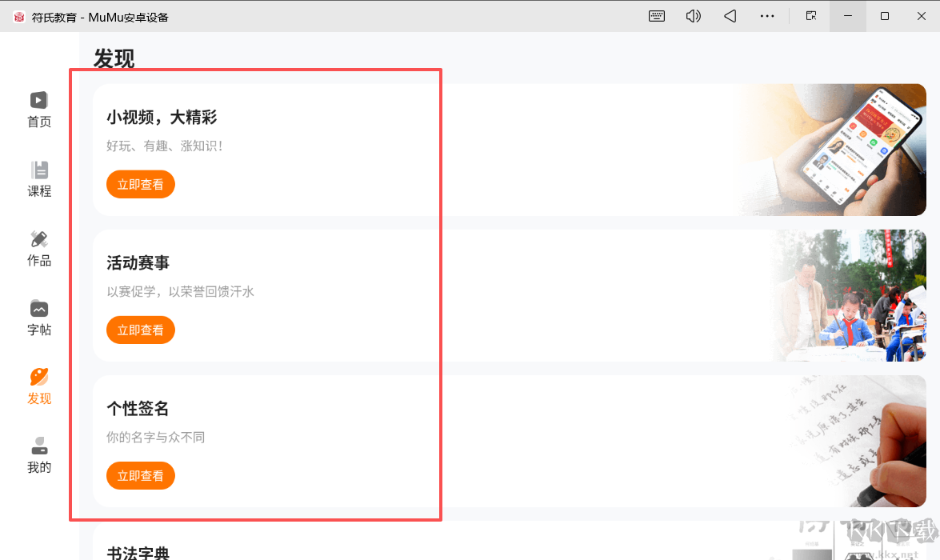Click the window pin/float icon in title bar
Image resolution: width=940 pixels, height=560 pixels.
(811, 16)
